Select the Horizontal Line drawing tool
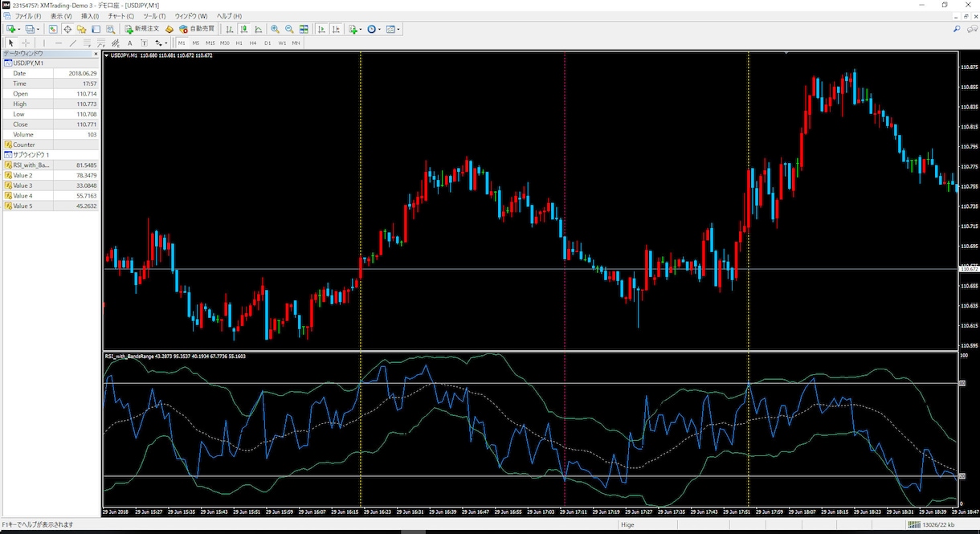980x534 pixels. pos(58,43)
